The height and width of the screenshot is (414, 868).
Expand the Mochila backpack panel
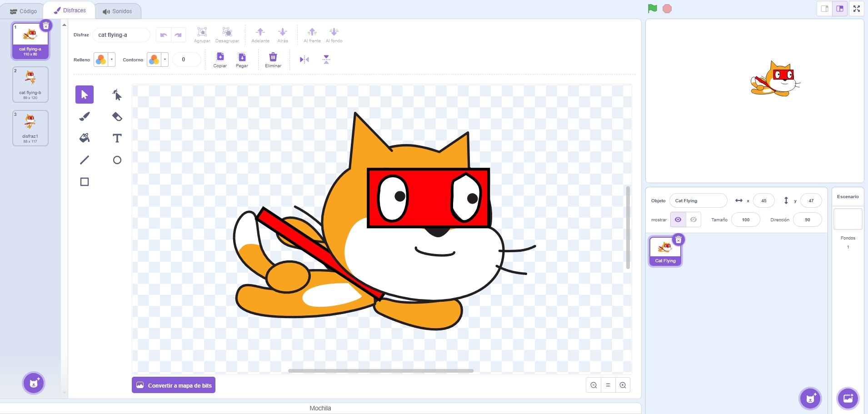[320, 408]
